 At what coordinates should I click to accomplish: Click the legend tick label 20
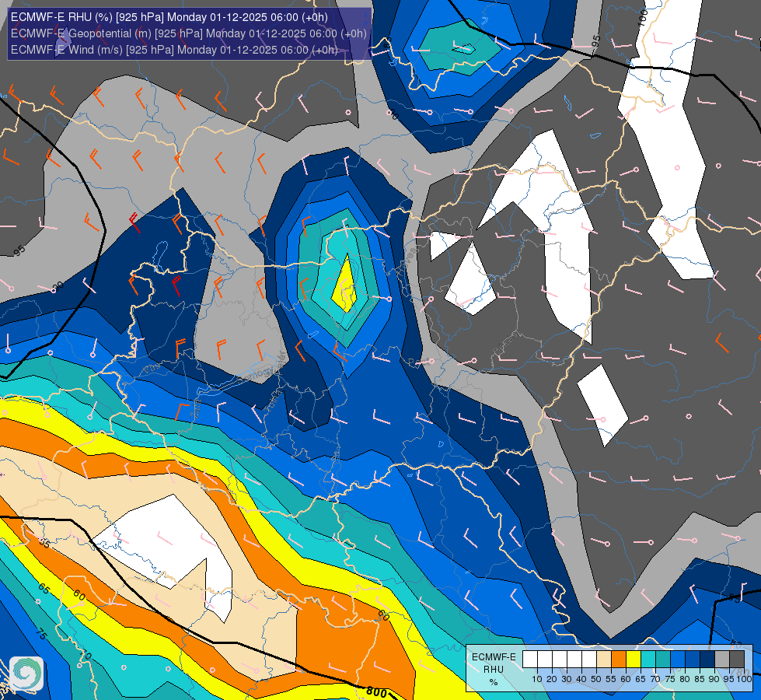coord(552,679)
